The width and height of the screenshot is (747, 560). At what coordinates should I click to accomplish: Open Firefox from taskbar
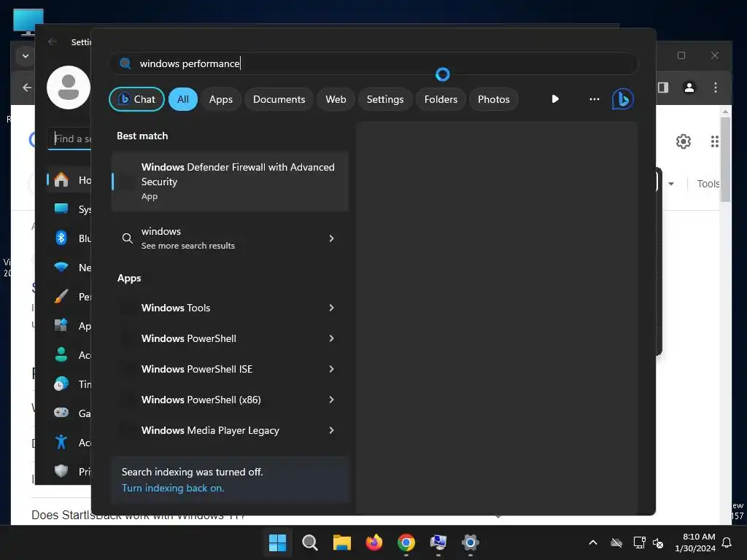pyautogui.click(x=374, y=542)
